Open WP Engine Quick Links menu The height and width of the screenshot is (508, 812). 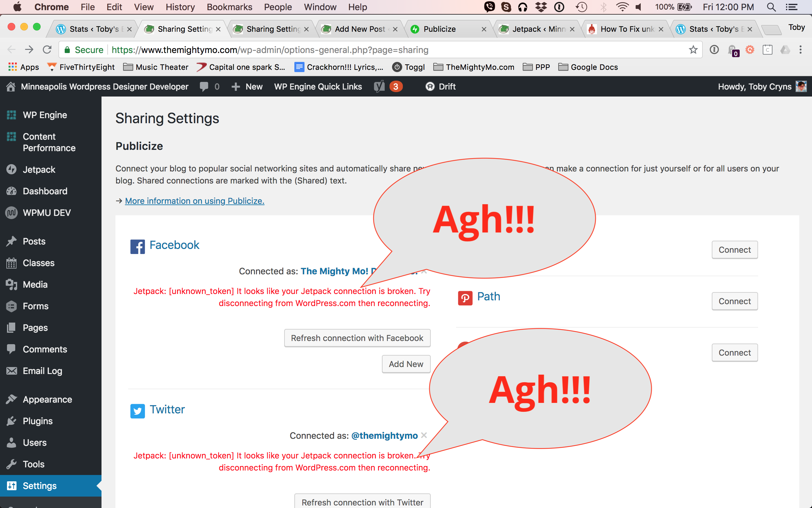point(318,86)
